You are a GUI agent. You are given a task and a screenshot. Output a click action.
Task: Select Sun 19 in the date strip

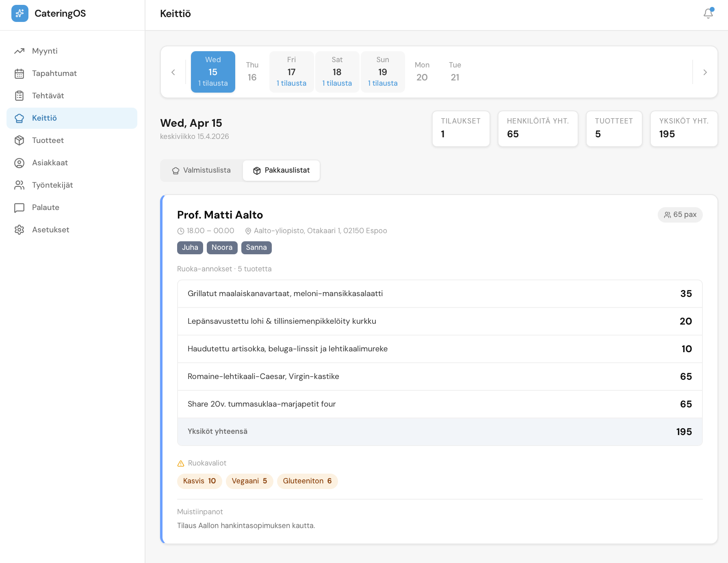[x=382, y=72]
